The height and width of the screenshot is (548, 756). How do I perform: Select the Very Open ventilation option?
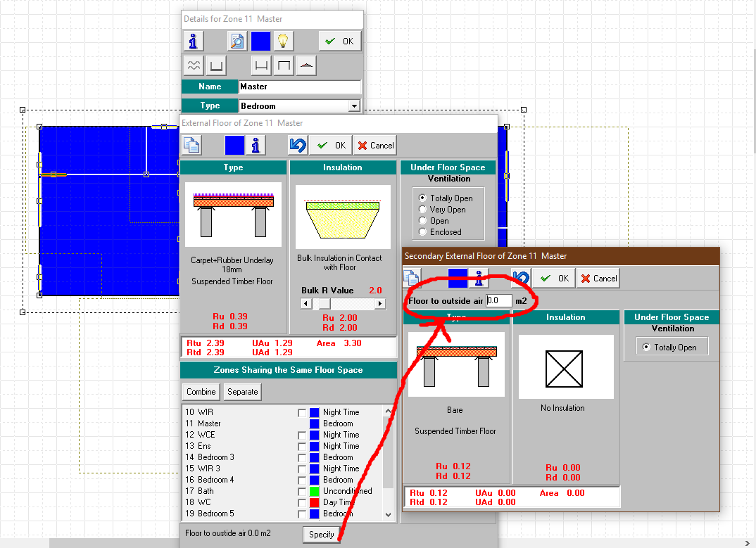(x=423, y=210)
